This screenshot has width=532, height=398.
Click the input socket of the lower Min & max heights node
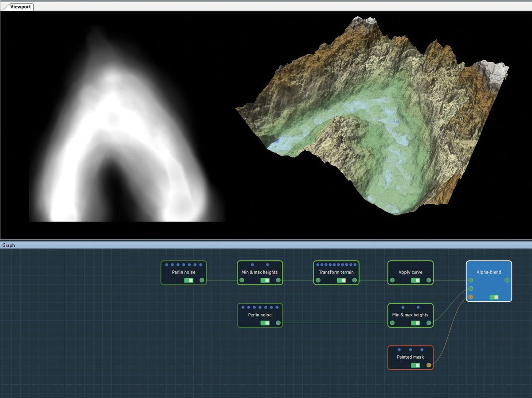point(392,322)
